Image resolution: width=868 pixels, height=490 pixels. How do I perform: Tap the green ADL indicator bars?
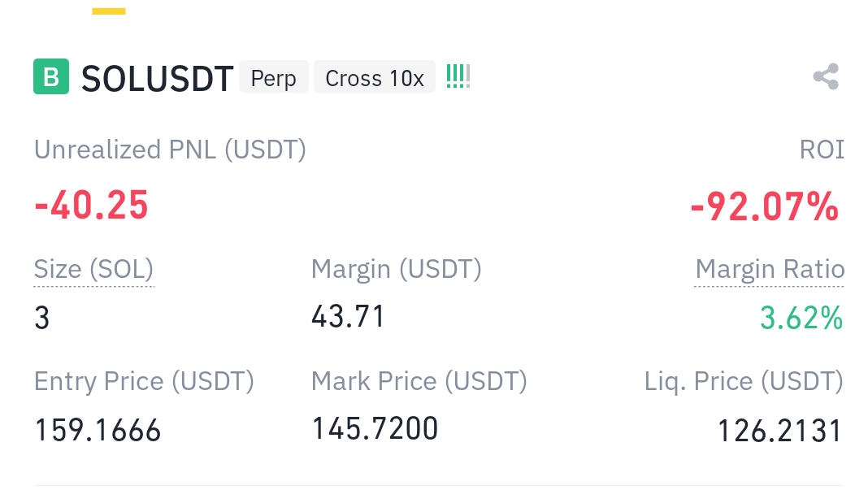pos(458,76)
